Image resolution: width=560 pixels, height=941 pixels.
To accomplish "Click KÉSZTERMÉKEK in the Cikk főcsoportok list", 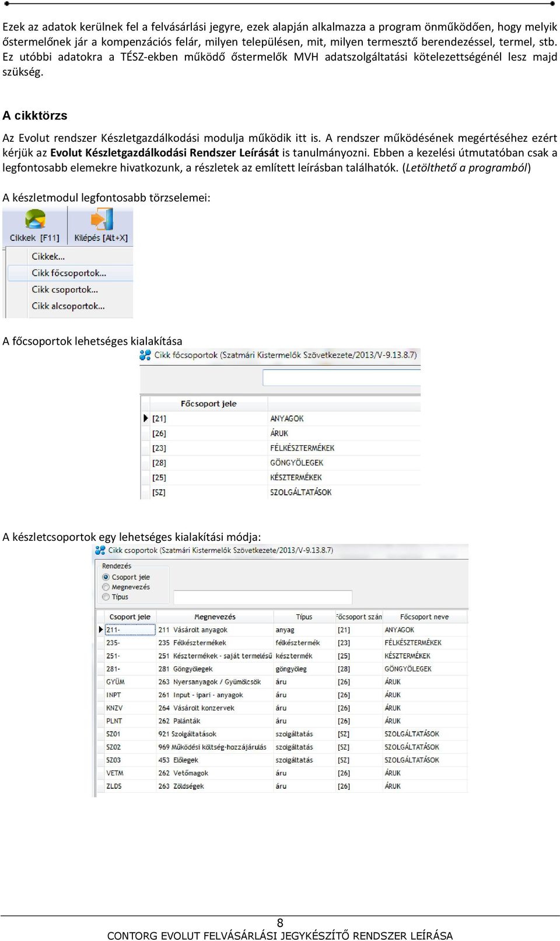I will [x=296, y=477].
